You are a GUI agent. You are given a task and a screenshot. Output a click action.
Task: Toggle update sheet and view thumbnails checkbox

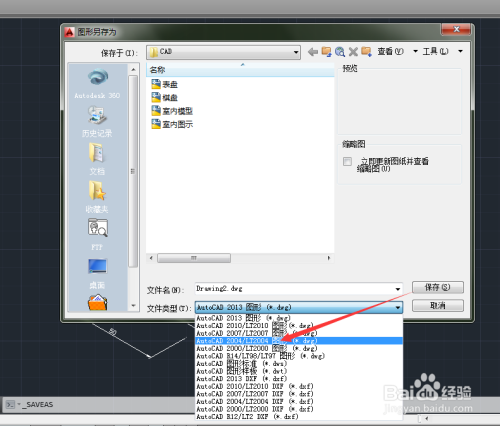(x=347, y=162)
